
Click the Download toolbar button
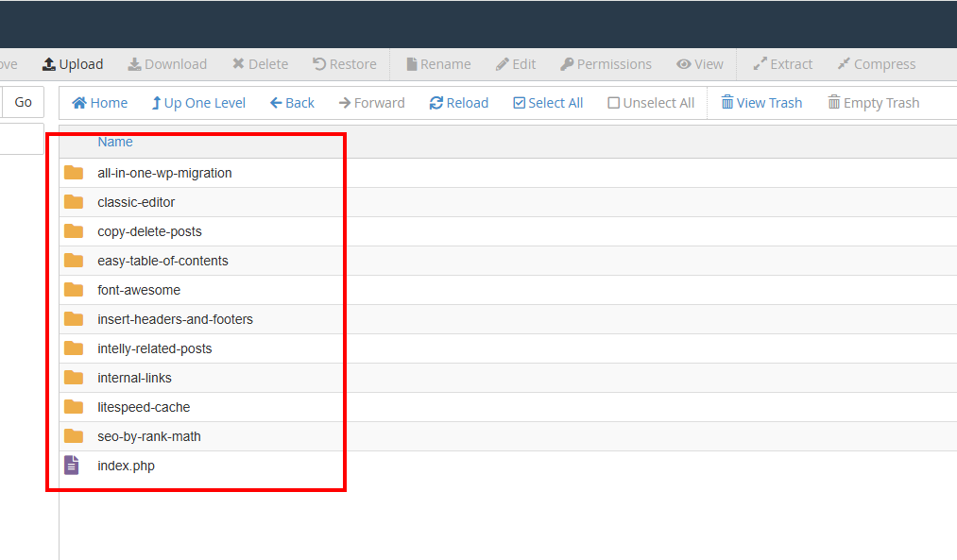(167, 64)
